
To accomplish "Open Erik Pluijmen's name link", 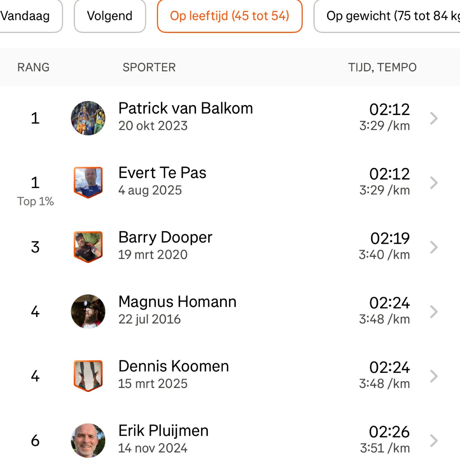I will pos(163,431).
